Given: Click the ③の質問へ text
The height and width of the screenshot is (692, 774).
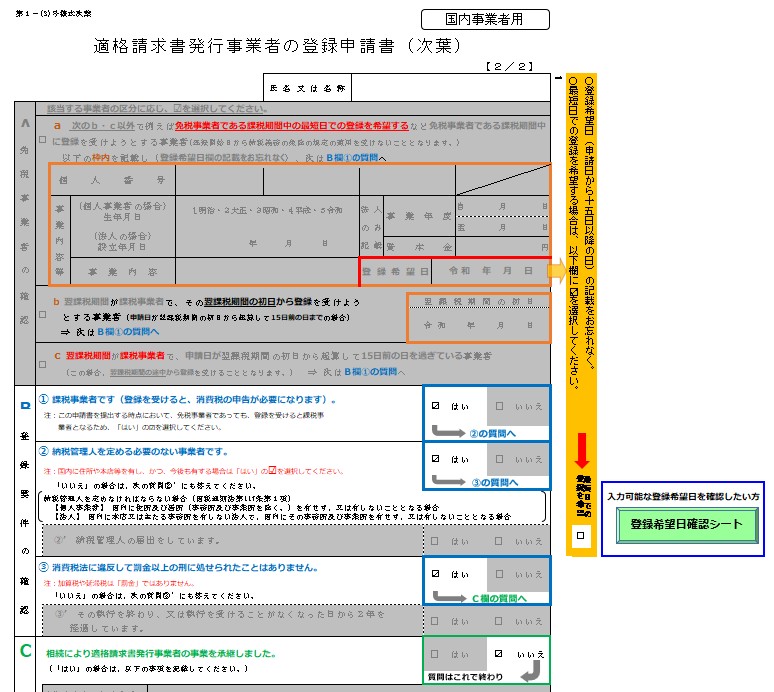Looking at the screenshot, I should click(x=495, y=482).
